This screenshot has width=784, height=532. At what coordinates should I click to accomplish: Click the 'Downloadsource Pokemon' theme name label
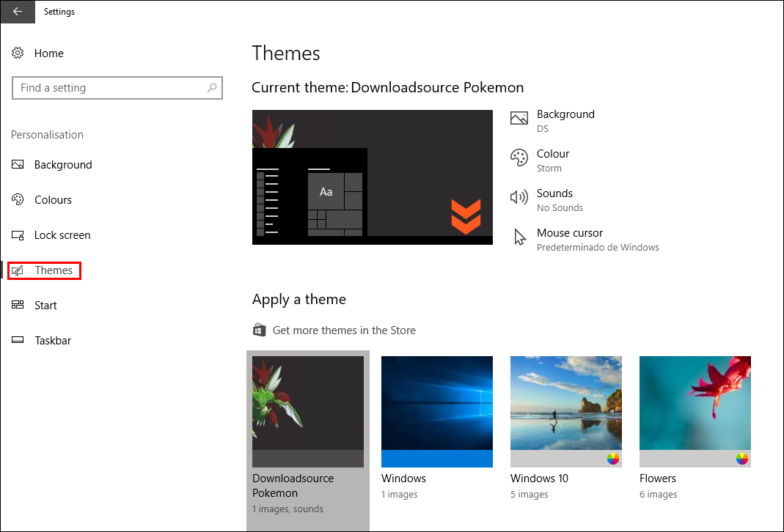pyautogui.click(x=293, y=486)
